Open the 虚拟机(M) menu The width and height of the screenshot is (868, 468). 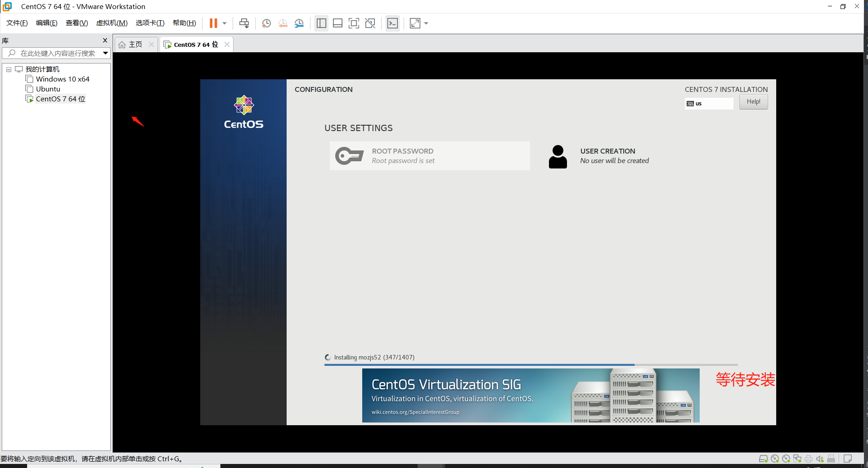click(x=112, y=23)
